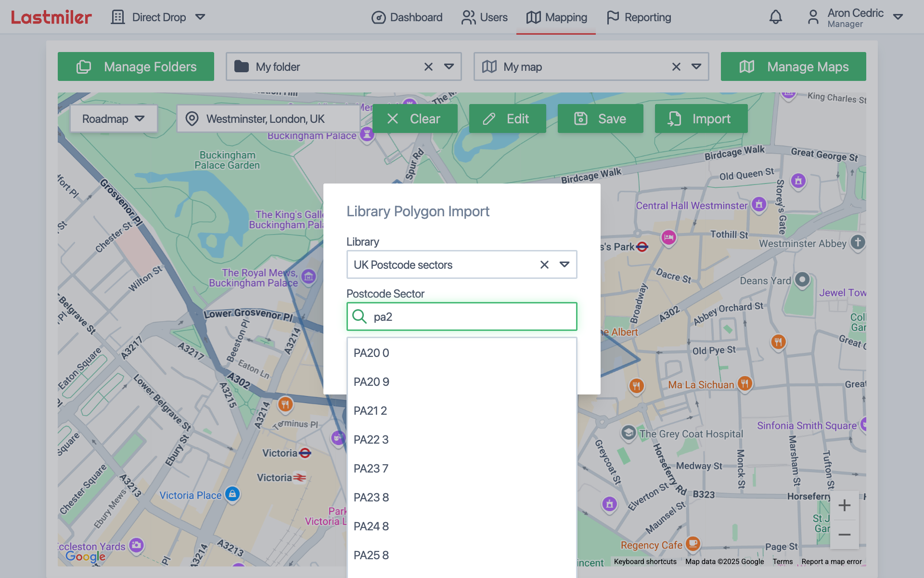This screenshot has width=924, height=578.
Task: Click the Import button
Action: coord(701,118)
